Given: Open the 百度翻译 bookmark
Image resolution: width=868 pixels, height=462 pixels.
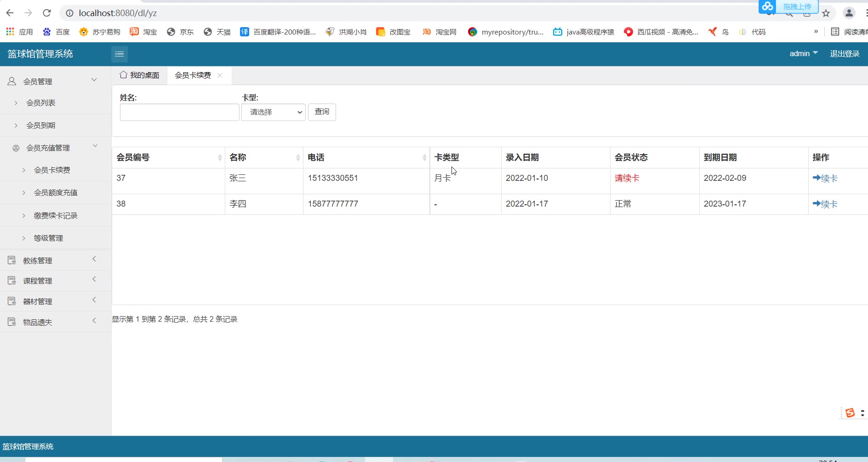Looking at the screenshot, I should [278, 32].
